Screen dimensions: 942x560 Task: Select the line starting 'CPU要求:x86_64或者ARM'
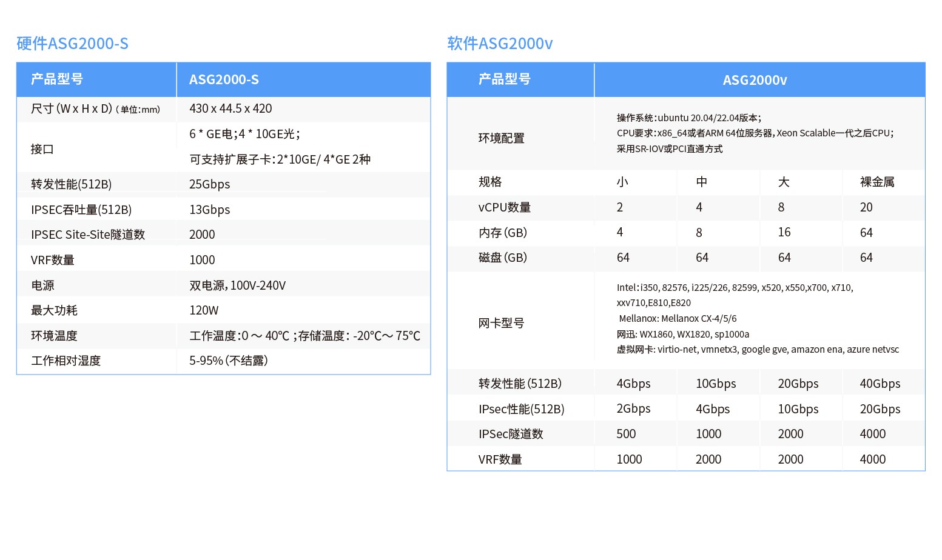[x=755, y=133]
